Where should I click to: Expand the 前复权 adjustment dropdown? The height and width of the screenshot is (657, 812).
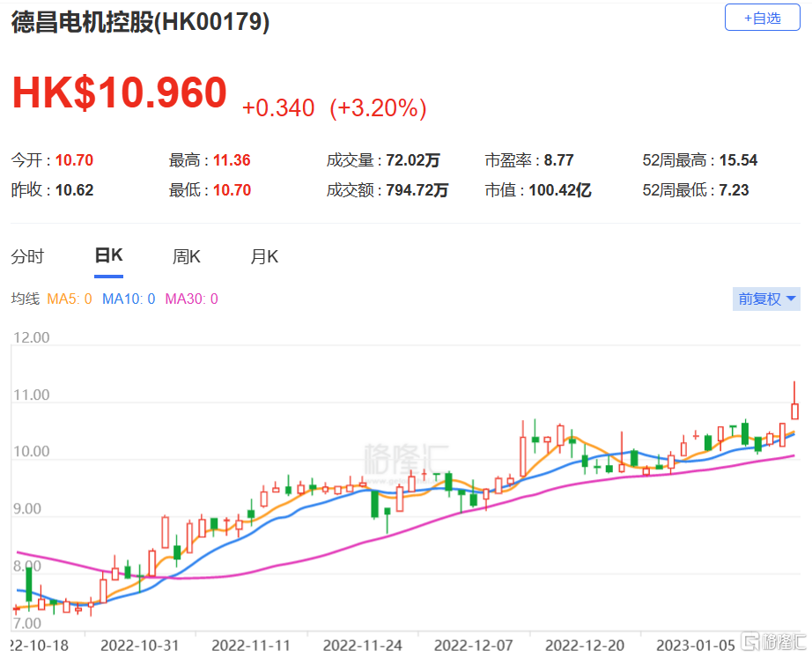(x=766, y=299)
